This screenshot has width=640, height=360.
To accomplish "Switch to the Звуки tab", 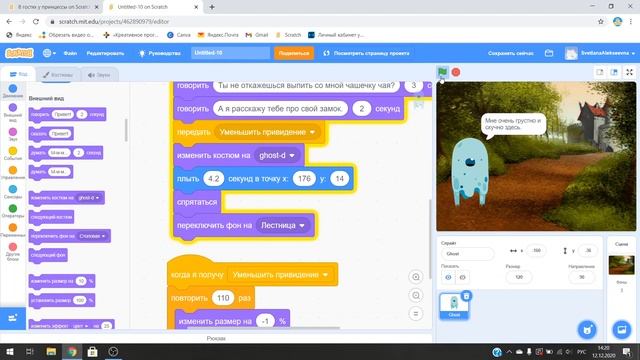I will [x=98, y=75].
